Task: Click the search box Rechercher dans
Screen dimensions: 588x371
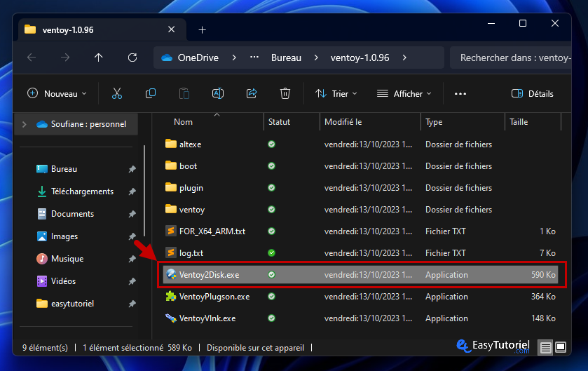Action: point(510,58)
